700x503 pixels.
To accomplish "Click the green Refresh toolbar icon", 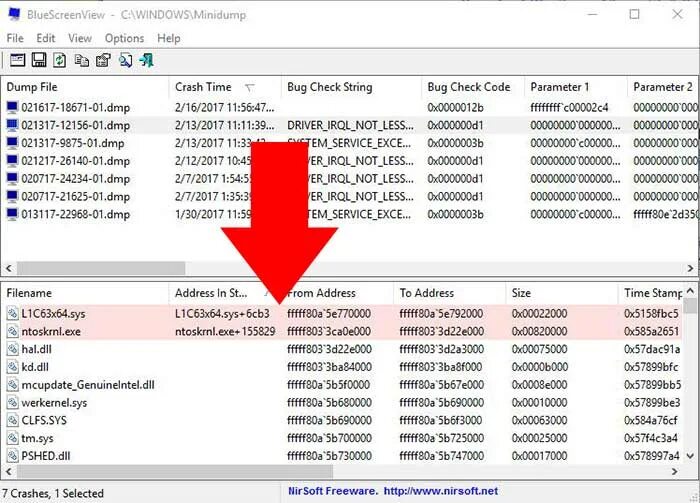I will coord(60,60).
